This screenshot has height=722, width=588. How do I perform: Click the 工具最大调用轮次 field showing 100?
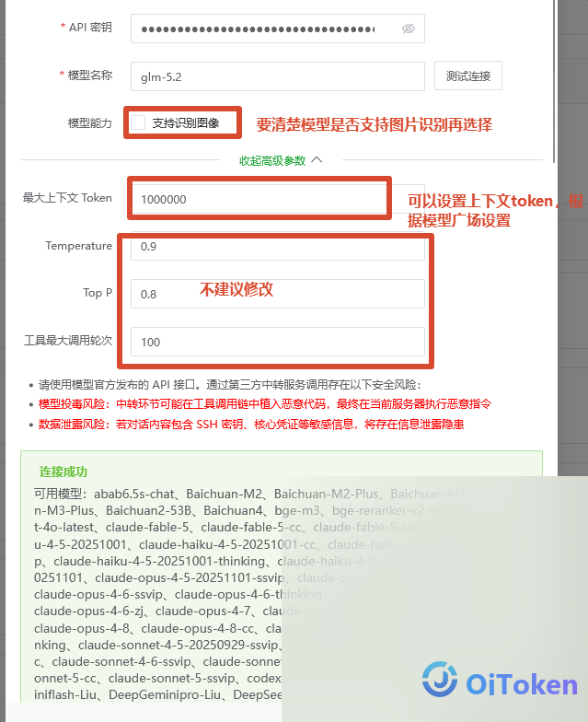coord(278,342)
